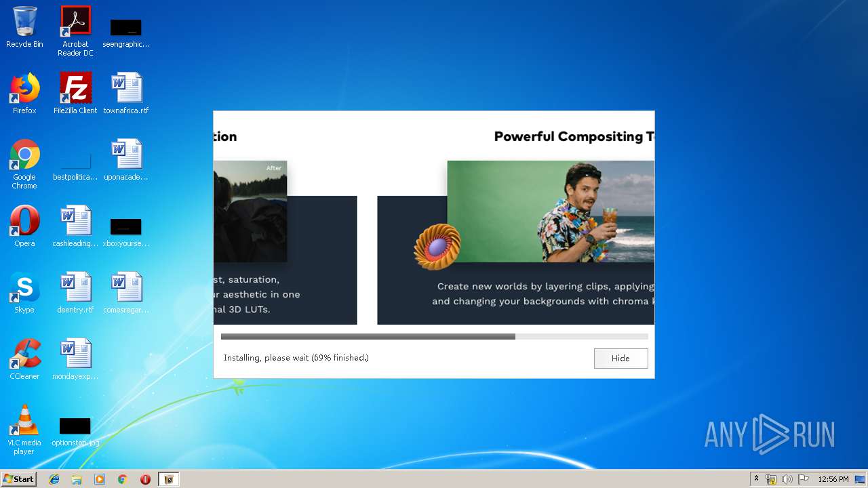Open Action Center flag icon
Screen dimensions: 868x488
803,479
